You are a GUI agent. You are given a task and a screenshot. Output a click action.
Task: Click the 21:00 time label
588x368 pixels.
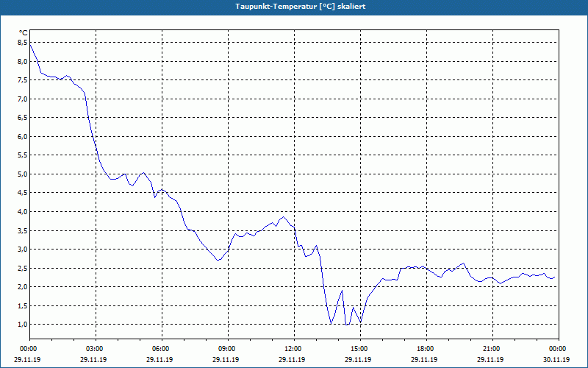[492, 349]
